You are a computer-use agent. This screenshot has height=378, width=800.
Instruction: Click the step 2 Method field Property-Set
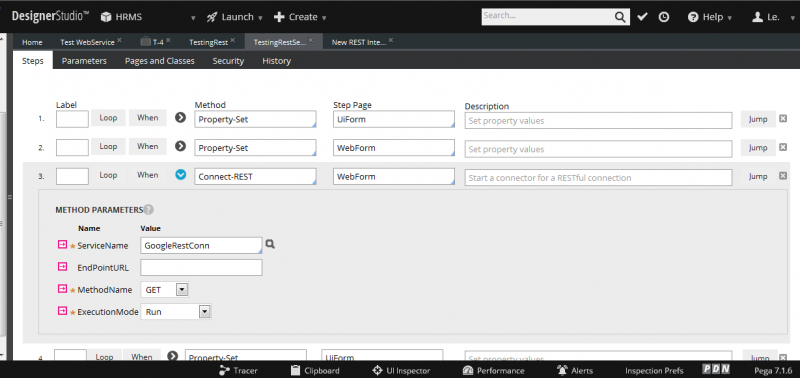[255, 148]
